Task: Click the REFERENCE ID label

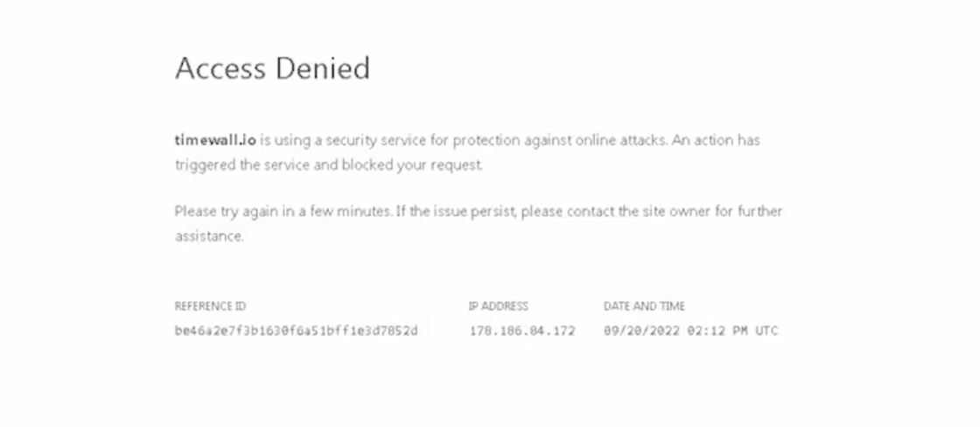Action: coord(210,306)
